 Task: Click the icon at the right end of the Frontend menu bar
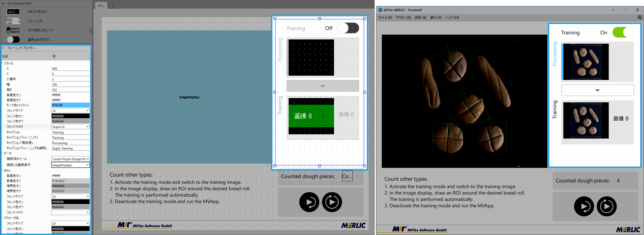pyautogui.click(x=640, y=18)
